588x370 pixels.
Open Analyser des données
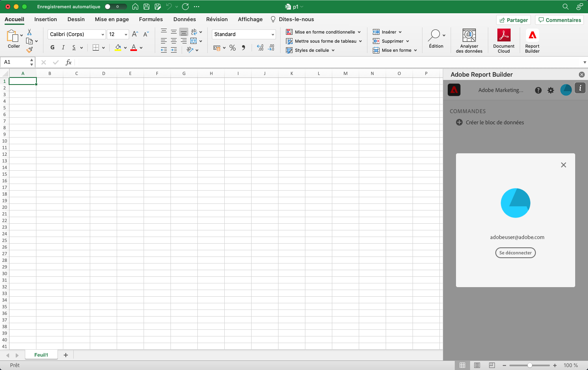pyautogui.click(x=469, y=41)
